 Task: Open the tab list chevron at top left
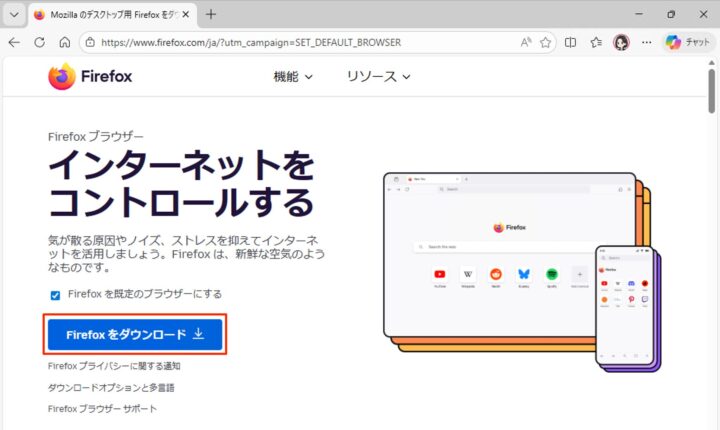[x=14, y=15]
